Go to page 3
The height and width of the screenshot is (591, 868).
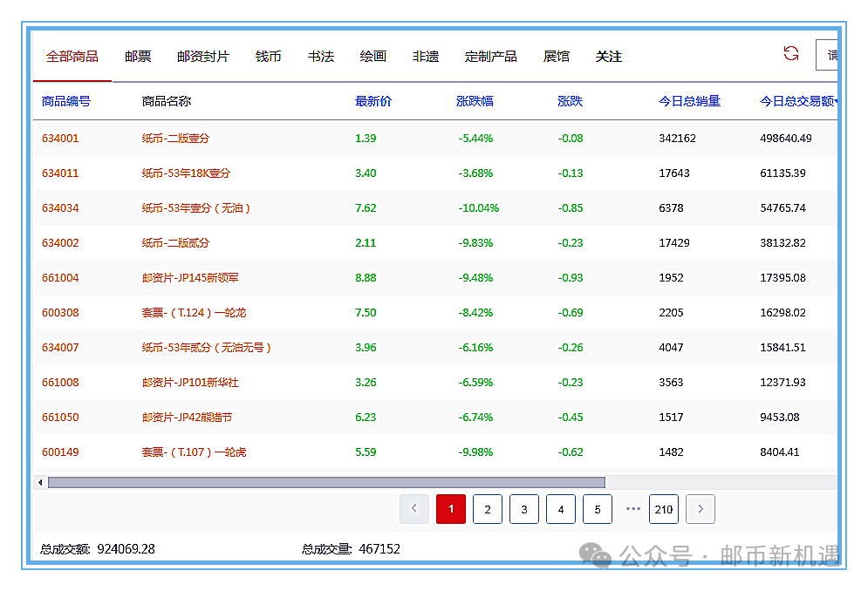pyautogui.click(x=524, y=509)
